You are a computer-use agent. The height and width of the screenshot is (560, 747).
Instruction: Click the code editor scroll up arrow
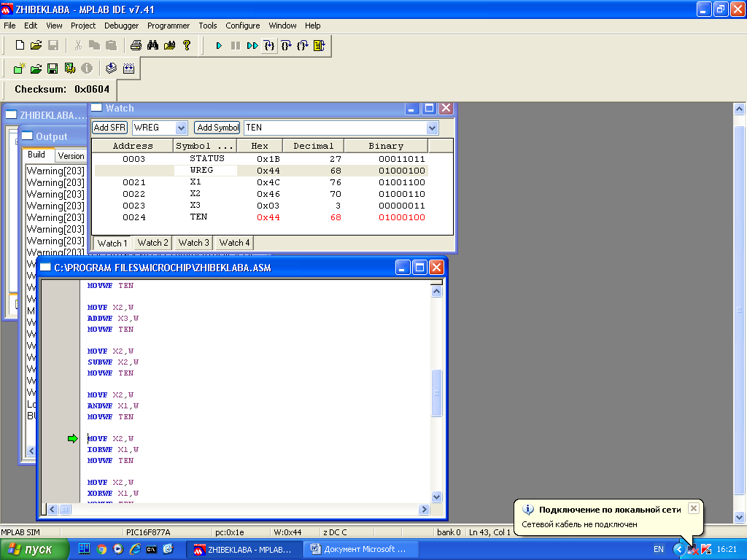436,292
